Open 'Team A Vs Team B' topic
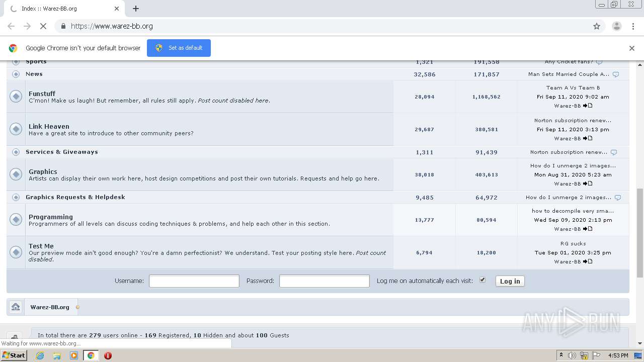Viewport: 644px width, 362px height. pyautogui.click(x=573, y=87)
